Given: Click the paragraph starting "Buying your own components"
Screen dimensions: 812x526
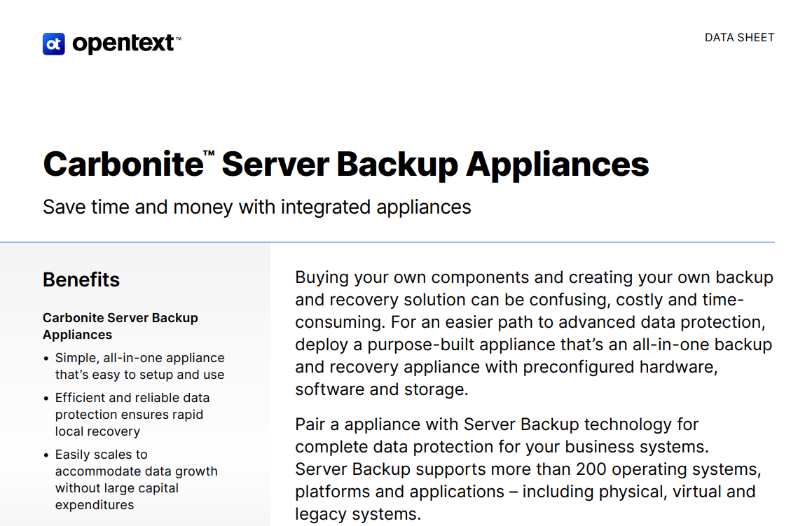Looking at the screenshot, I should [x=533, y=333].
